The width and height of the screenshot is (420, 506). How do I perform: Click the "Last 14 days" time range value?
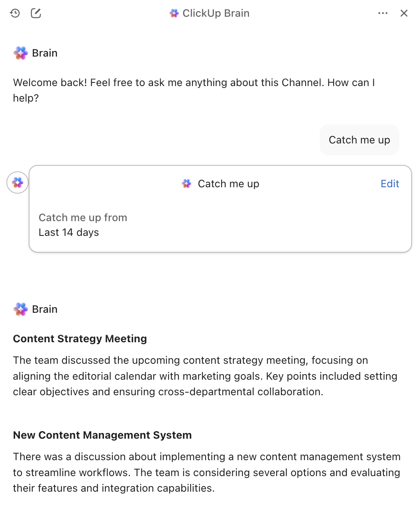[x=69, y=232]
